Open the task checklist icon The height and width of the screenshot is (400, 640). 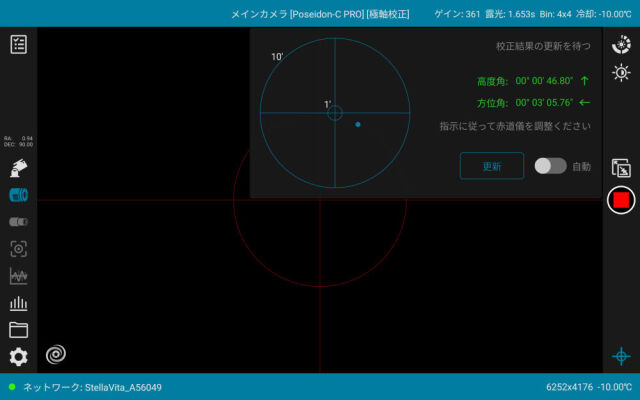(19, 44)
